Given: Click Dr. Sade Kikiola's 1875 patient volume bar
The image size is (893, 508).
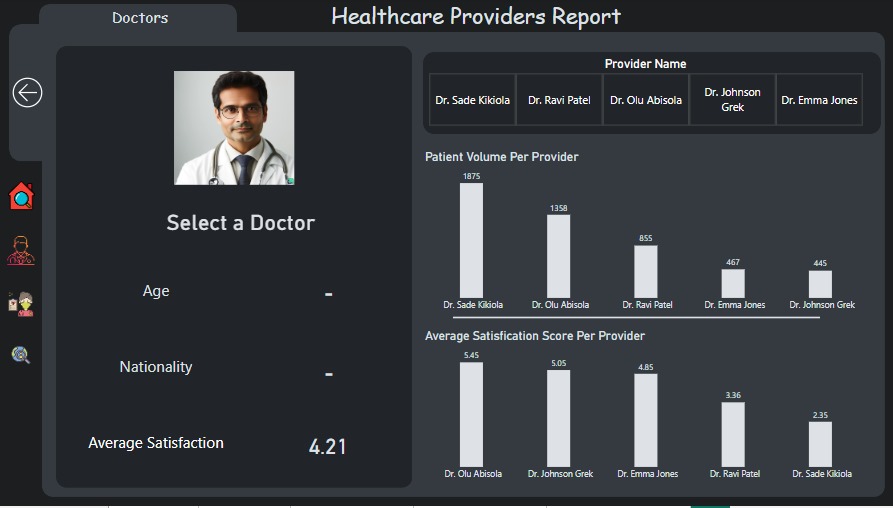Looking at the screenshot, I should click(x=471, y=240).
